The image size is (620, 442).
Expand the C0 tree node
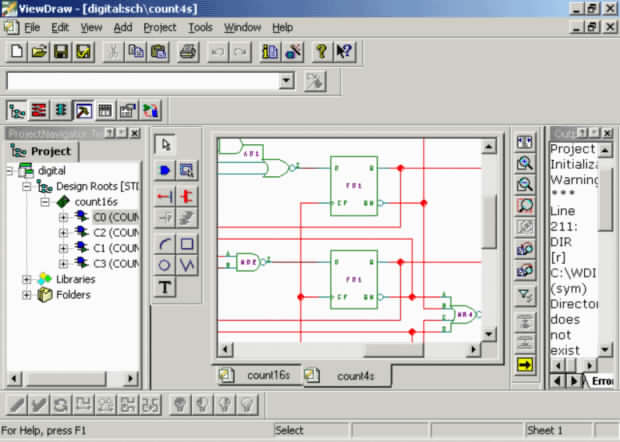tap(63, 217)
